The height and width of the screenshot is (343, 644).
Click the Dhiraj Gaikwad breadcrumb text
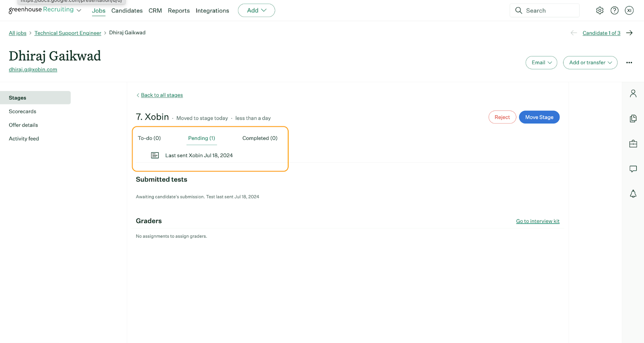click(x=127, y=33)
